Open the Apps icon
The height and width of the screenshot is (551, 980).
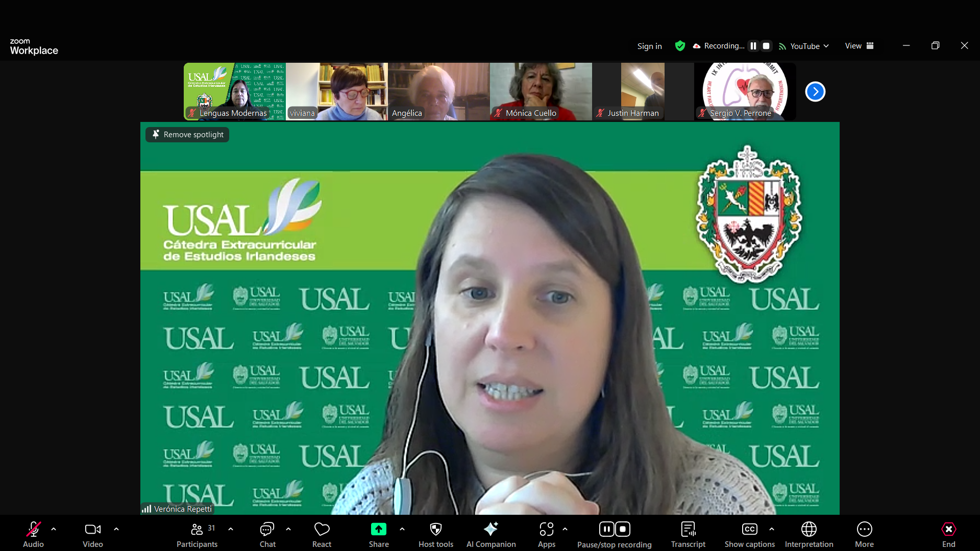click(x=546, y=530)
